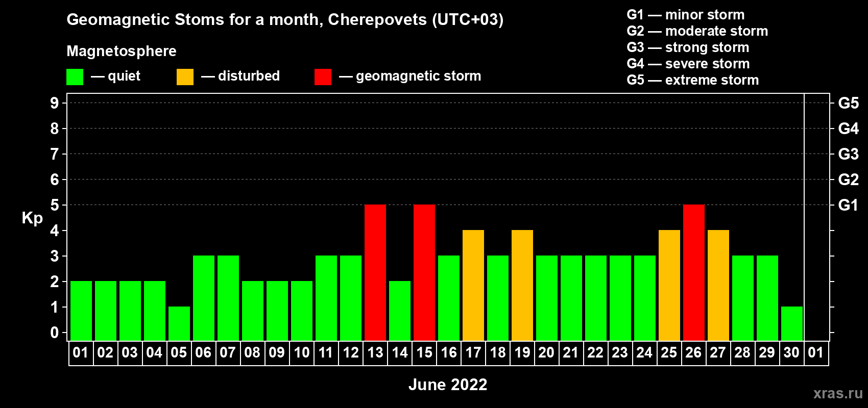The height and width of the screenshot is (408, 868).
Task: Select the orange bar for June 27
Action: coord(718,285)
